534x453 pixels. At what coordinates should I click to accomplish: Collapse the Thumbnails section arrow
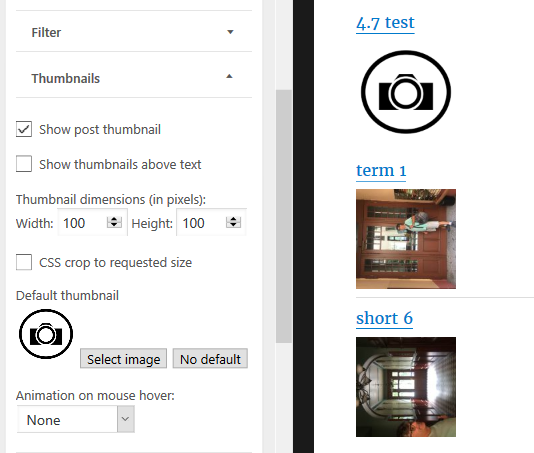click(x=230, y=77)
